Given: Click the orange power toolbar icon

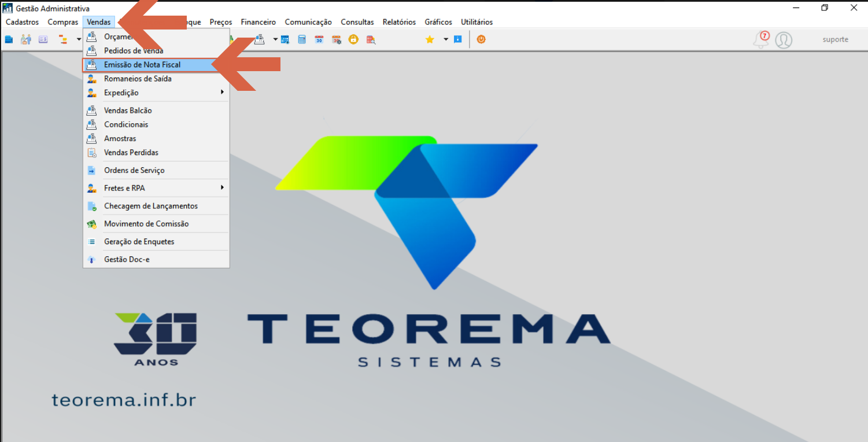Looking at the screenshot, I should pos(481,39).
